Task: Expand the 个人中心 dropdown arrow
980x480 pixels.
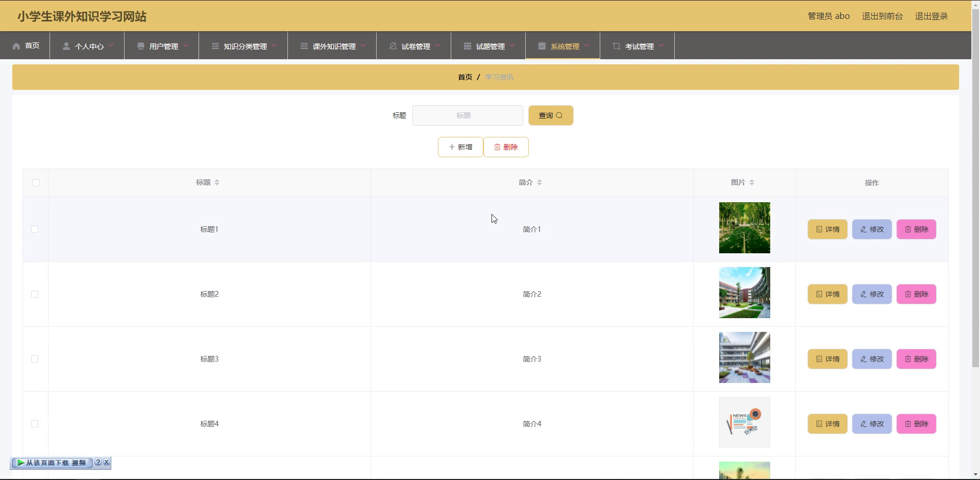Action: pyautogui.click(x=111, y=45)
